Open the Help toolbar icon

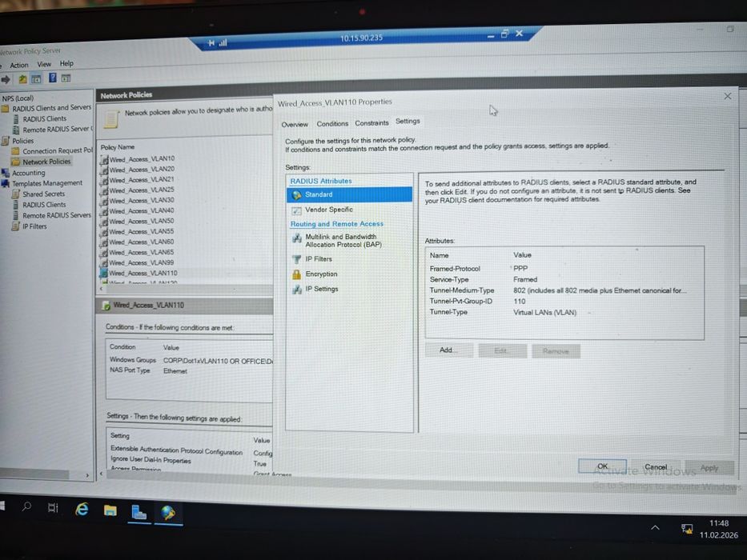[x=52, y=78]
